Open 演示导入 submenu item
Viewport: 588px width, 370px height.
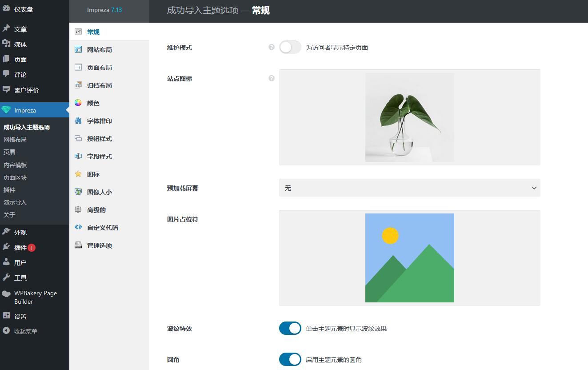tap(15, 202)
